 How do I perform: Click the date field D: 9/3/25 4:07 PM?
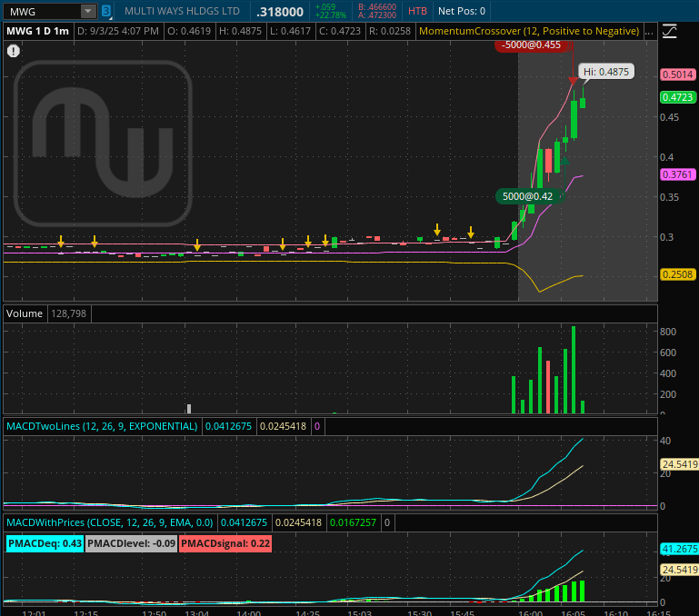click(118, 31)
